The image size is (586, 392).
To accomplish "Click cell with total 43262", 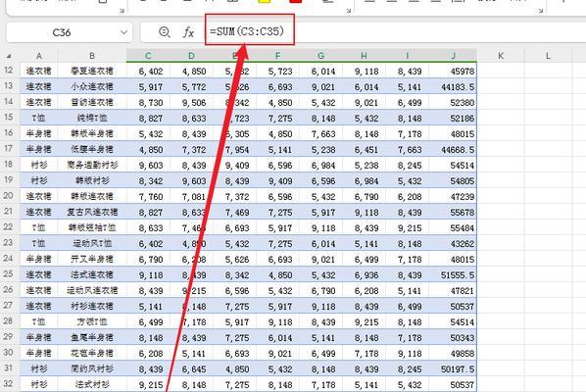I will click(453, 243).
